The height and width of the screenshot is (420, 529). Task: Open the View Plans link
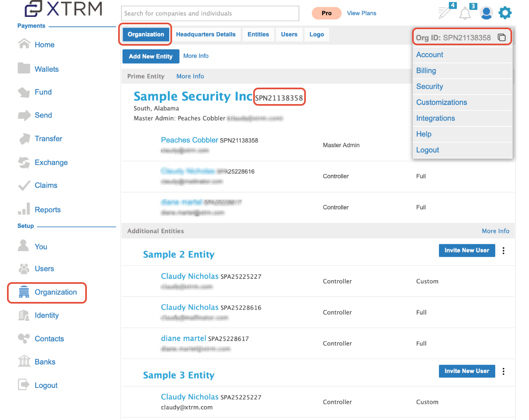[x=361, y=13]
